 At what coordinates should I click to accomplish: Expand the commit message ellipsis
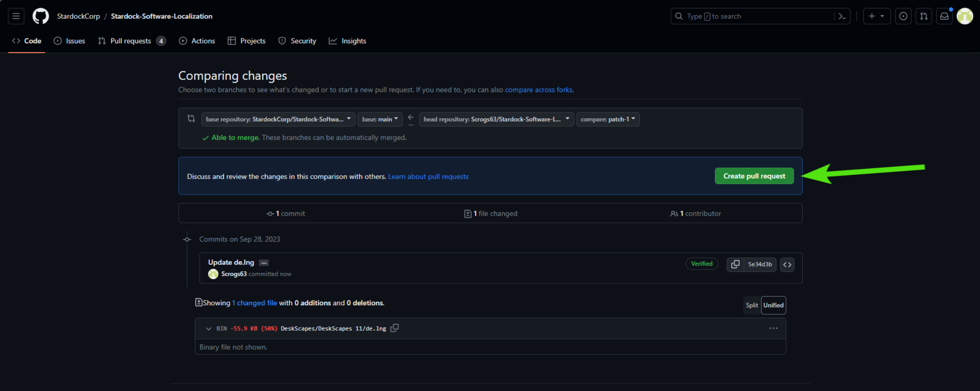[x=264, y=263]
